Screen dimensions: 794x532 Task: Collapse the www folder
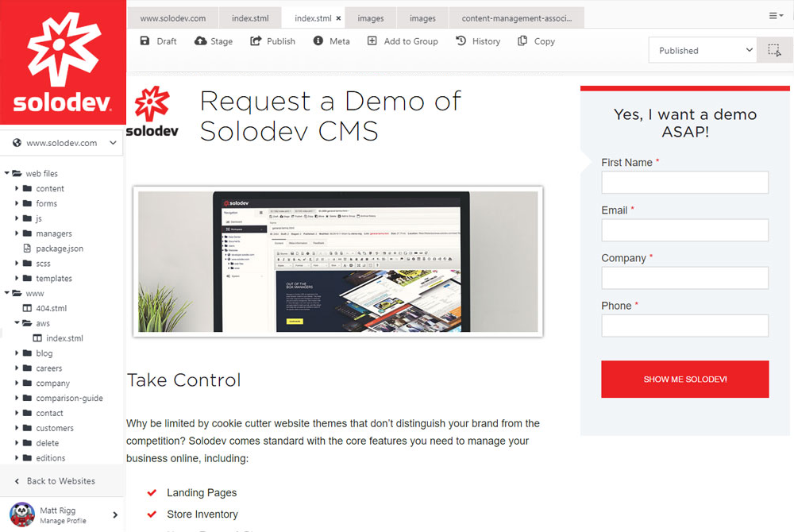pyautogui.click(x=7, y=292)
